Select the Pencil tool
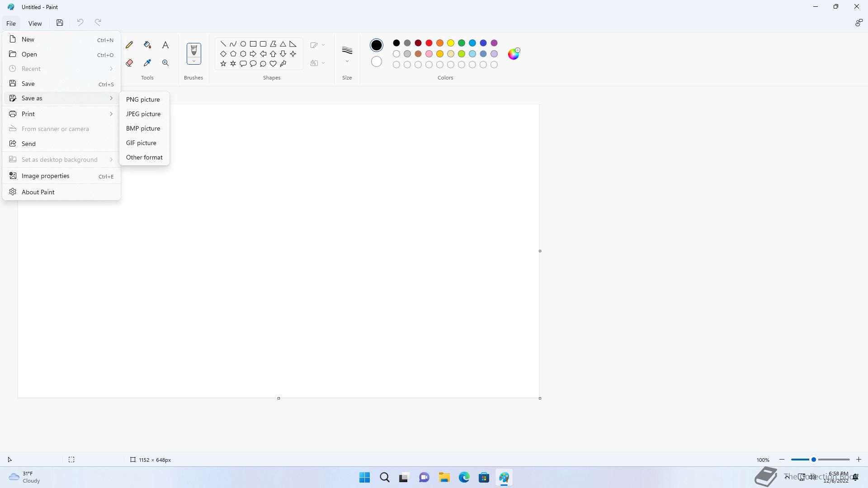The width and height of the screenshot is (868, 488). (x=129, y=45)
